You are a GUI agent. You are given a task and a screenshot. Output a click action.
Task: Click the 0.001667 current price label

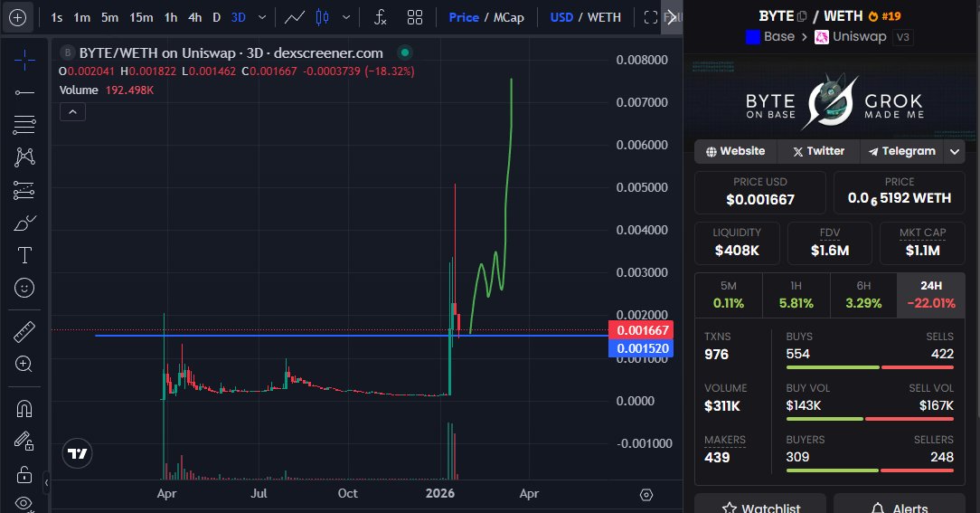coord(641,329)
